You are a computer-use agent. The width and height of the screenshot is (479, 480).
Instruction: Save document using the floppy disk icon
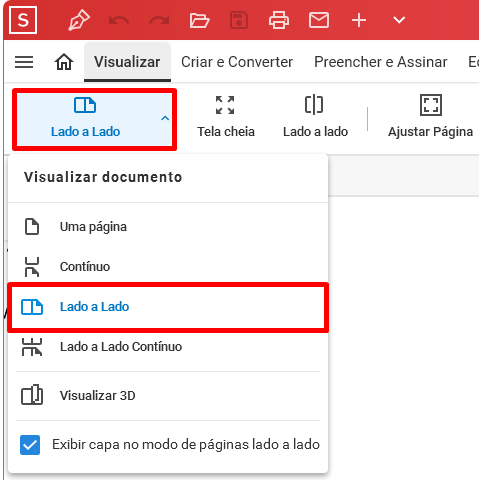239,20
